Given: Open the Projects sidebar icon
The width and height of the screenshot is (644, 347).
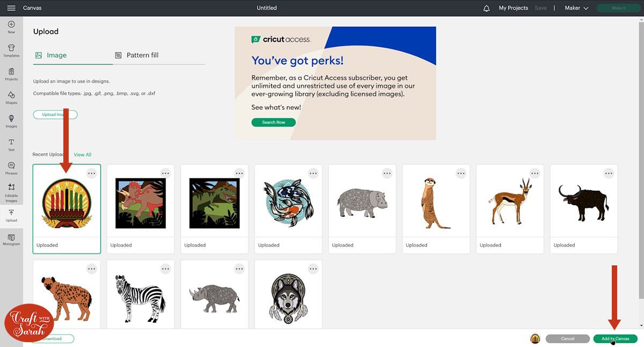Looking at the screenshot, I should coord(11,74).
